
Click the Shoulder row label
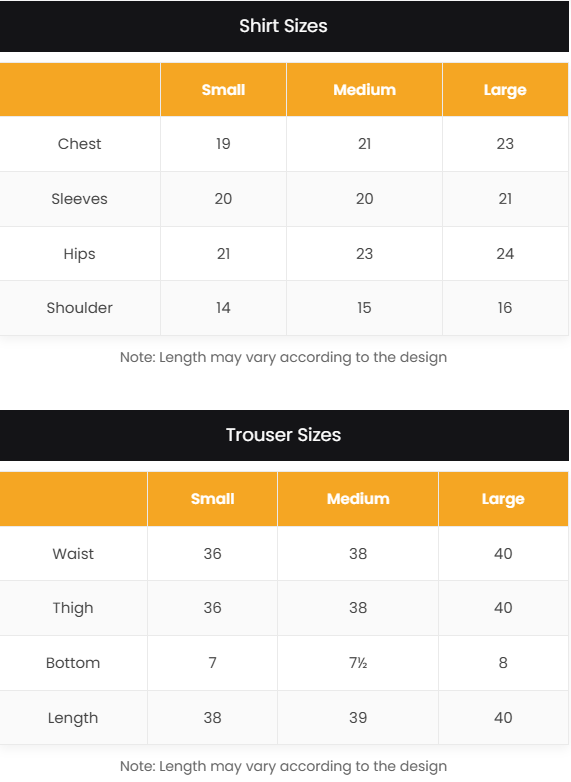point(79,308)
